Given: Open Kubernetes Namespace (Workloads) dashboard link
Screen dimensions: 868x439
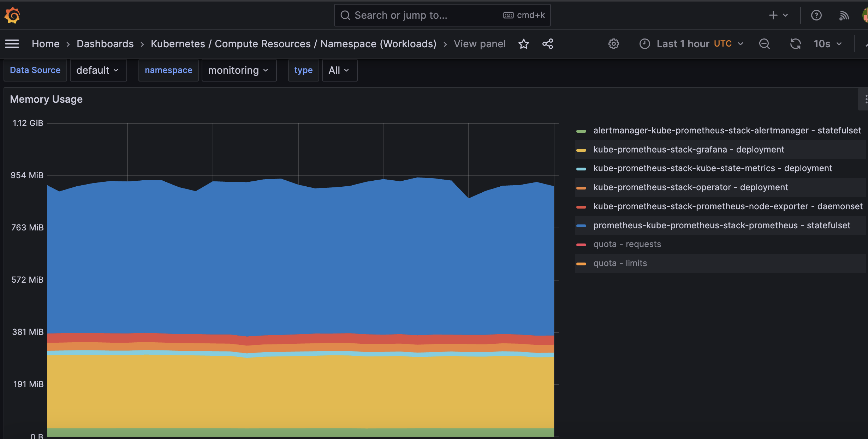Looking at the screenshot, I should click(x=293, y=44).
